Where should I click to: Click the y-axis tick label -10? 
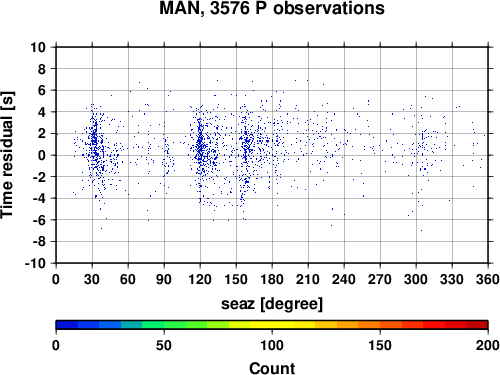click(x=35, y=263)
